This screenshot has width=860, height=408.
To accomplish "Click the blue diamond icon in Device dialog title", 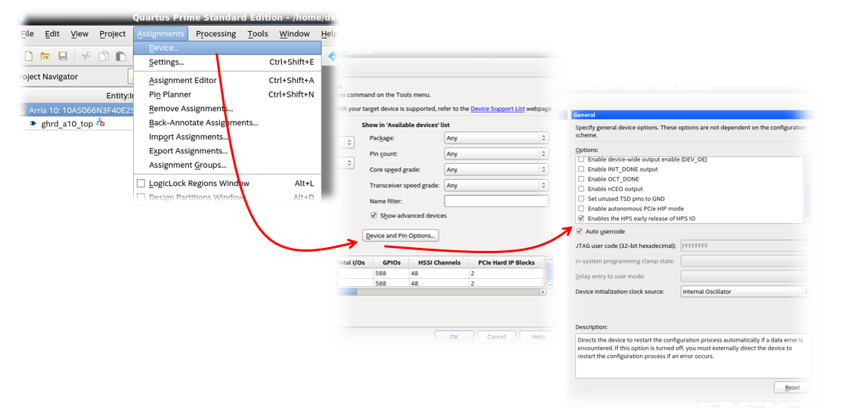I will tap(332, 56).
